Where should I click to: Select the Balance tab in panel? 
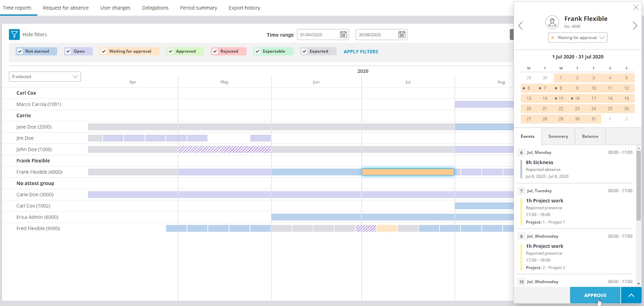(x=590, y=136)
